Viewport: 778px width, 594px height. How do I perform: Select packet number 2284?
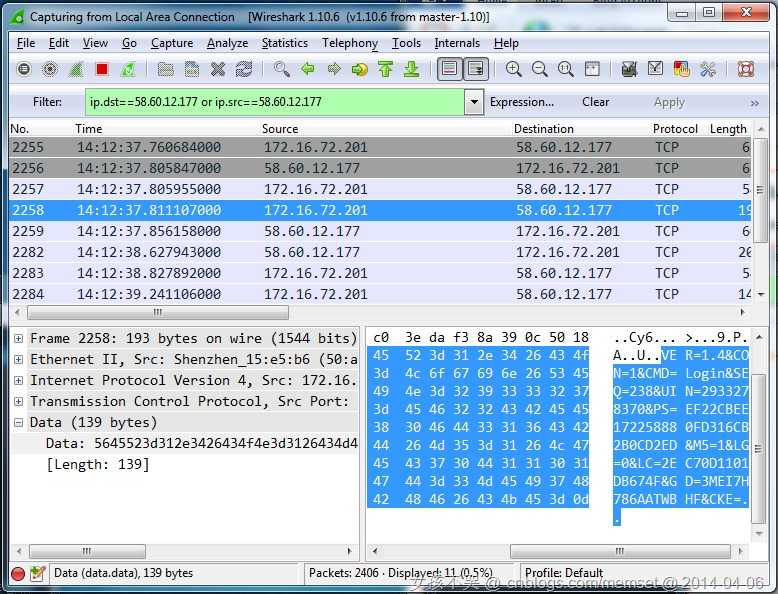[380, 294]
